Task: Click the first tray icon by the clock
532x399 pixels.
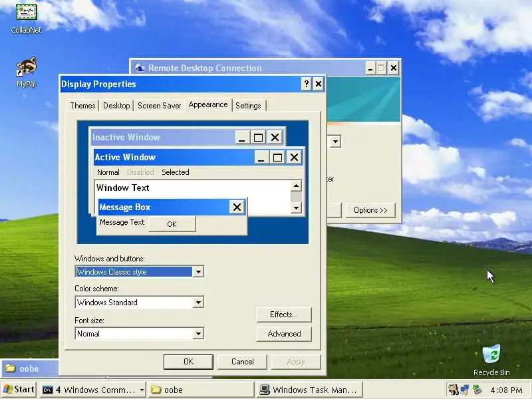Action: coord(454,390)
